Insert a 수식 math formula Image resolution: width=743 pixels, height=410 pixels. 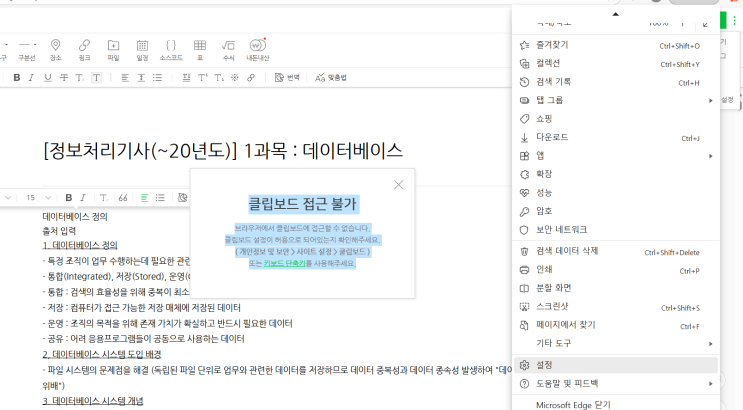228,50
